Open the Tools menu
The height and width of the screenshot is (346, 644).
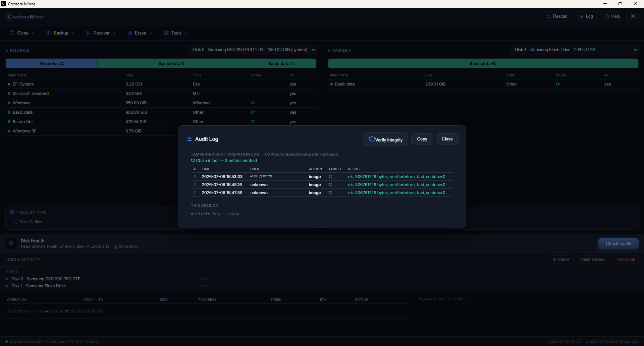tap(176, 33)
